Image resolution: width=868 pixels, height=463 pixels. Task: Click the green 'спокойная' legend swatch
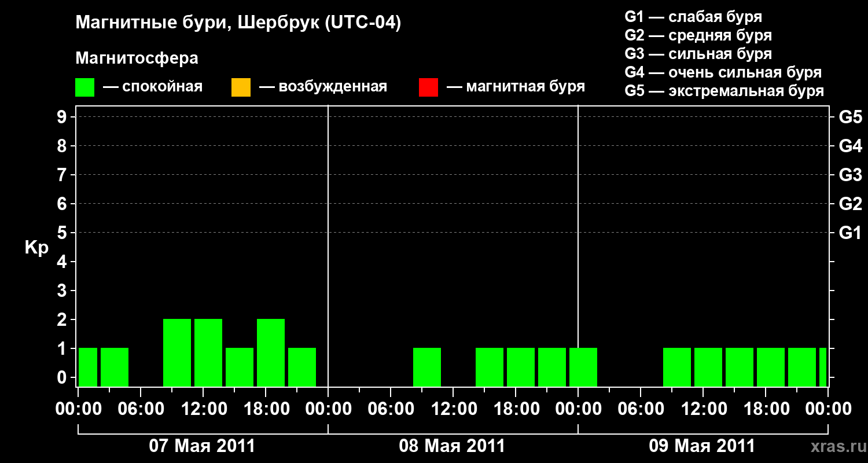pos(84,87)
